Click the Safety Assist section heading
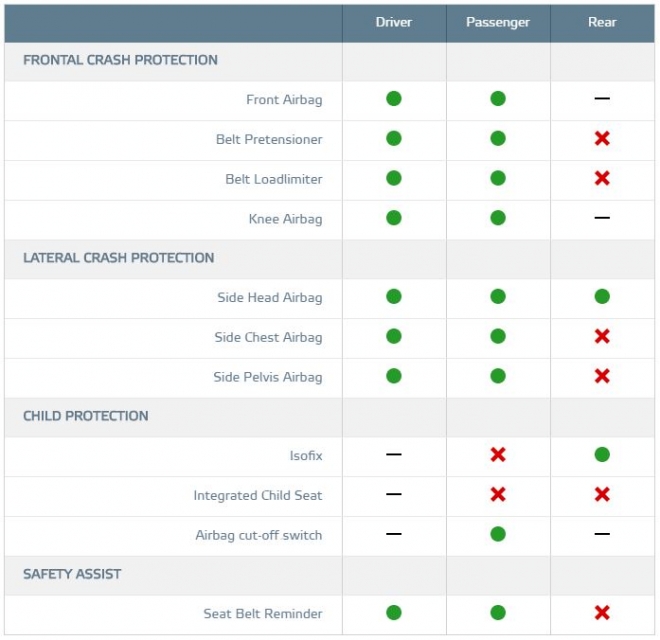The height and width of the screenshot is (640, 660). point(73,574)
